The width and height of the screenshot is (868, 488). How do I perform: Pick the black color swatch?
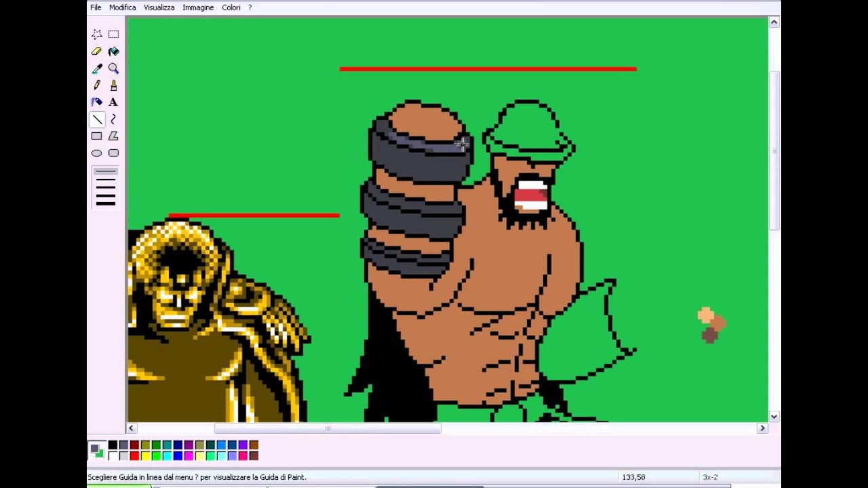click(x=113, y=445)
